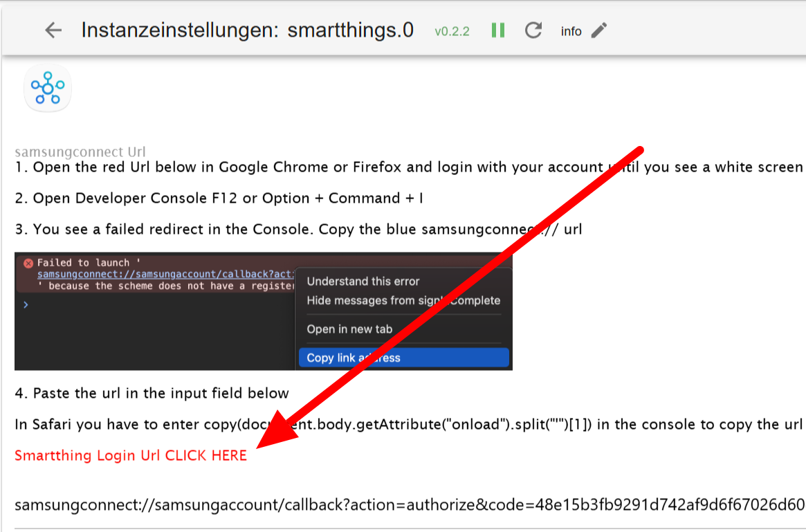Click the 'Instanzeinstellungen: smartthings.0' title
This screenshot has width=806, height=532.
click(x=247, y=30)
